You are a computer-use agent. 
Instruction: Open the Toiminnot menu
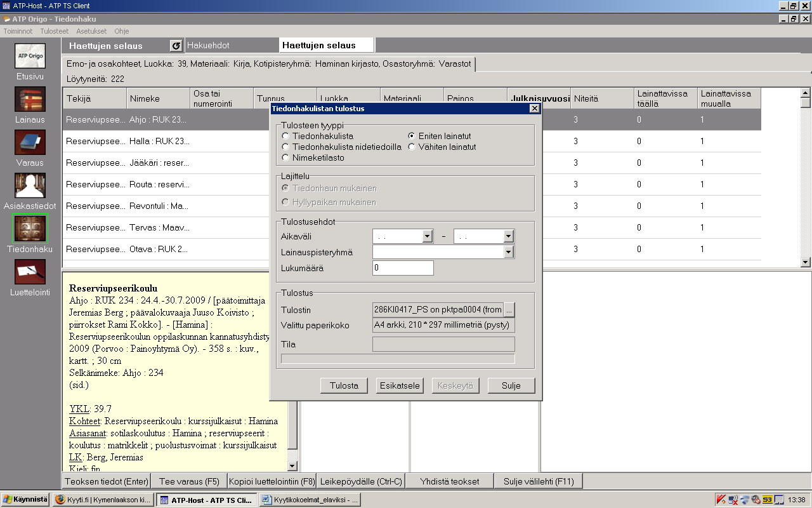(x=18, y=31)
